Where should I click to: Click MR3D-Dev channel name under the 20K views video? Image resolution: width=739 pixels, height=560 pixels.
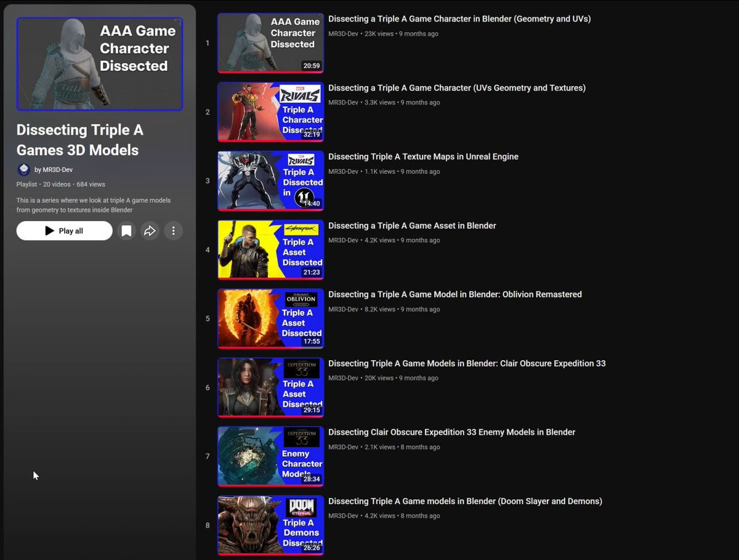pos(343,378)
